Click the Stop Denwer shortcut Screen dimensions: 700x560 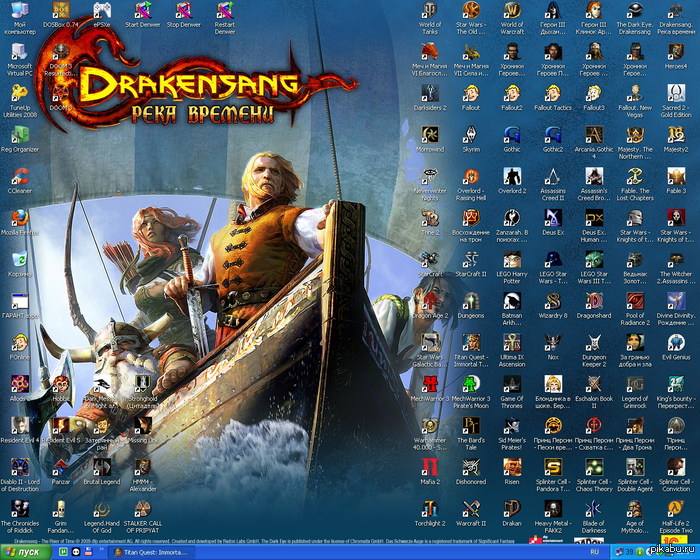coord(184,12)
